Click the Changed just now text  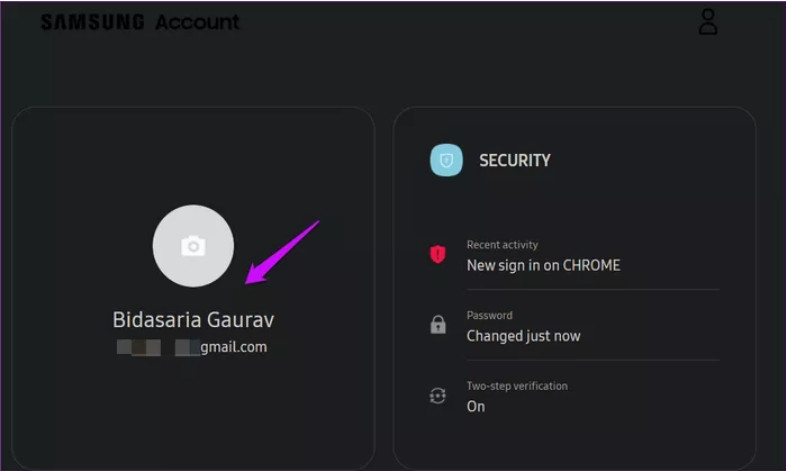click(x=523, y=336)
